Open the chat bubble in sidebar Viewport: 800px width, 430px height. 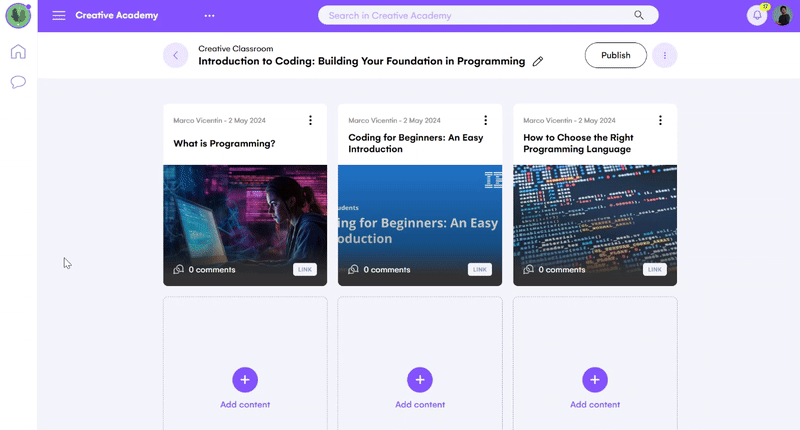(18, 82)
